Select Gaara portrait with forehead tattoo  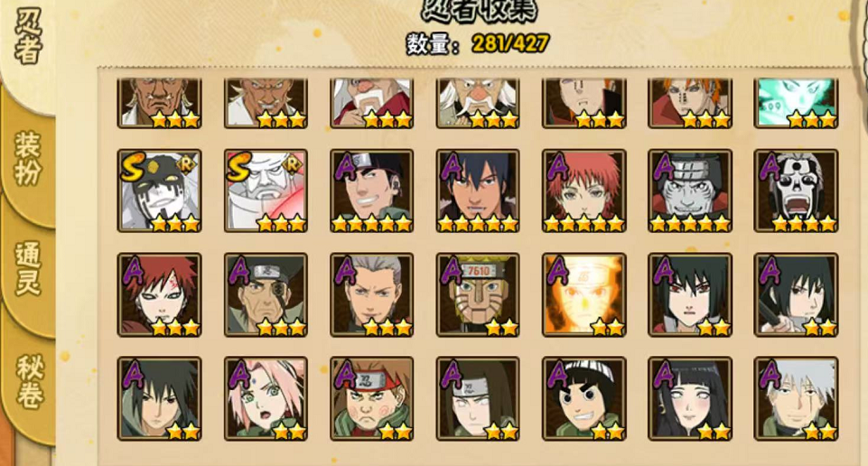pyautogui.click(x=160, y=295)
